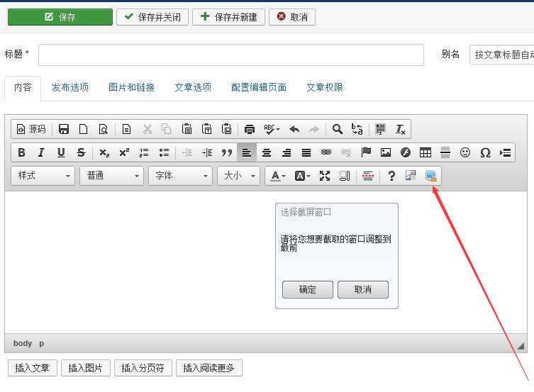Screen dimensions: 534x392
Task: Open the 普通 paragraph format dropdown
Action: tap(112, 176)
